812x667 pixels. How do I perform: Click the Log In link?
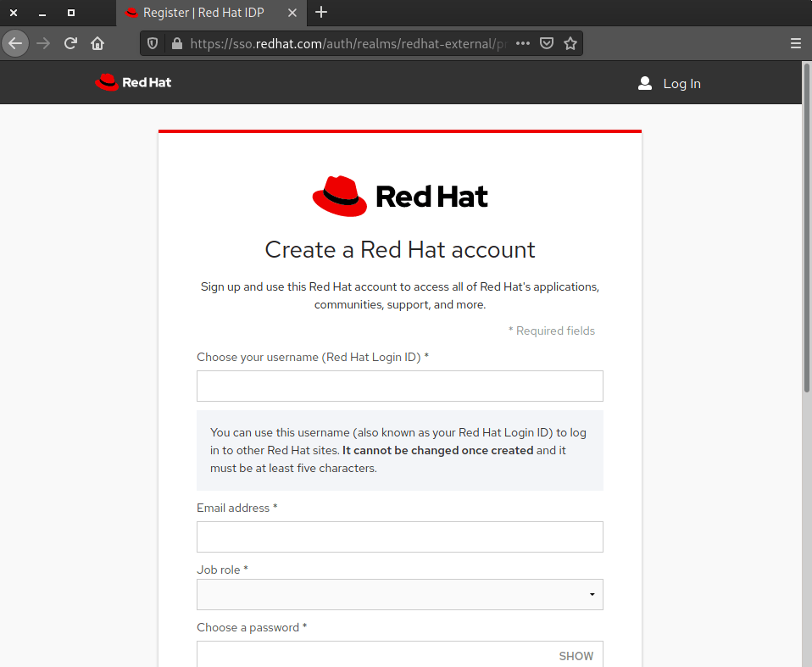(681, 83)
